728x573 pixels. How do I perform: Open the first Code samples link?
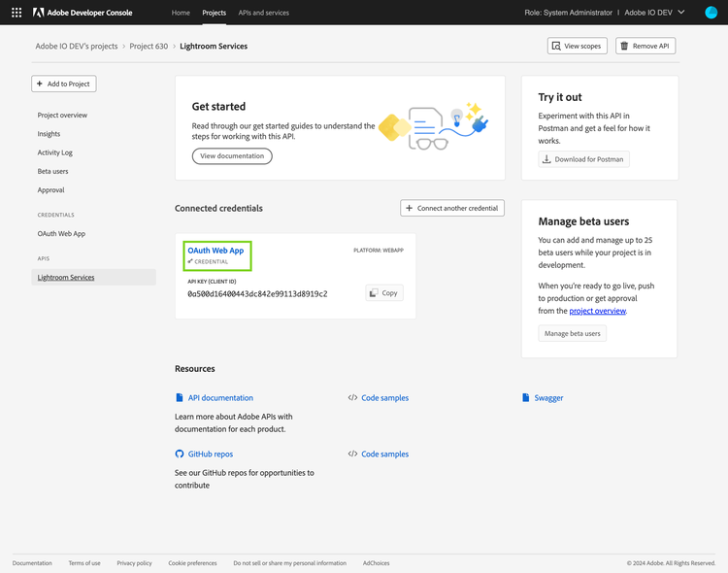[385, 398]
